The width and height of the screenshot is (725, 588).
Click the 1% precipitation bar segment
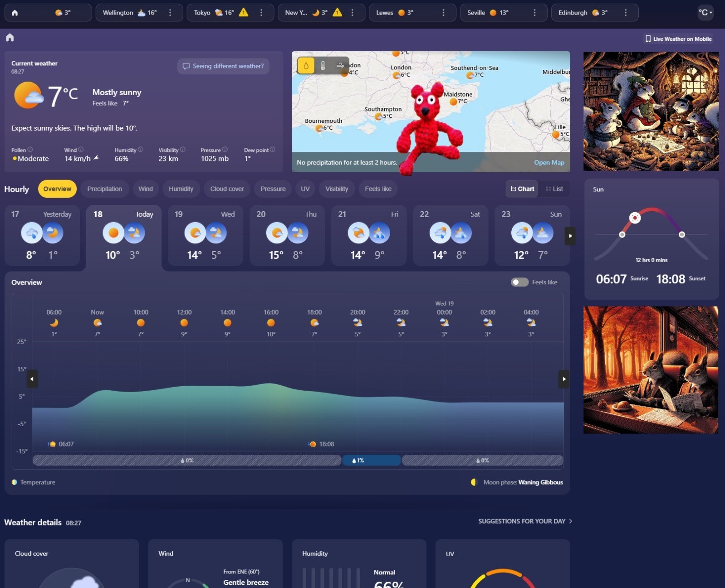click(372, 461)
